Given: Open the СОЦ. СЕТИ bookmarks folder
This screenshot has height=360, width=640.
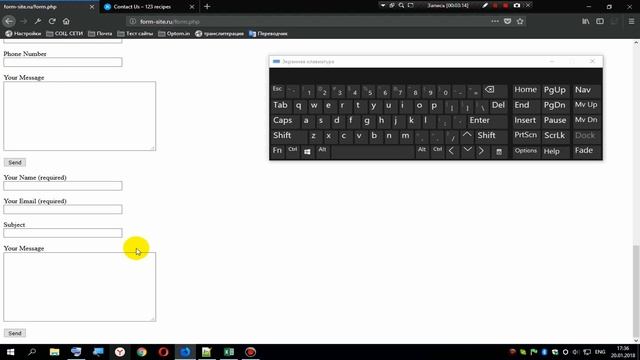Looking at the screenshot, I should coord(64,33).
